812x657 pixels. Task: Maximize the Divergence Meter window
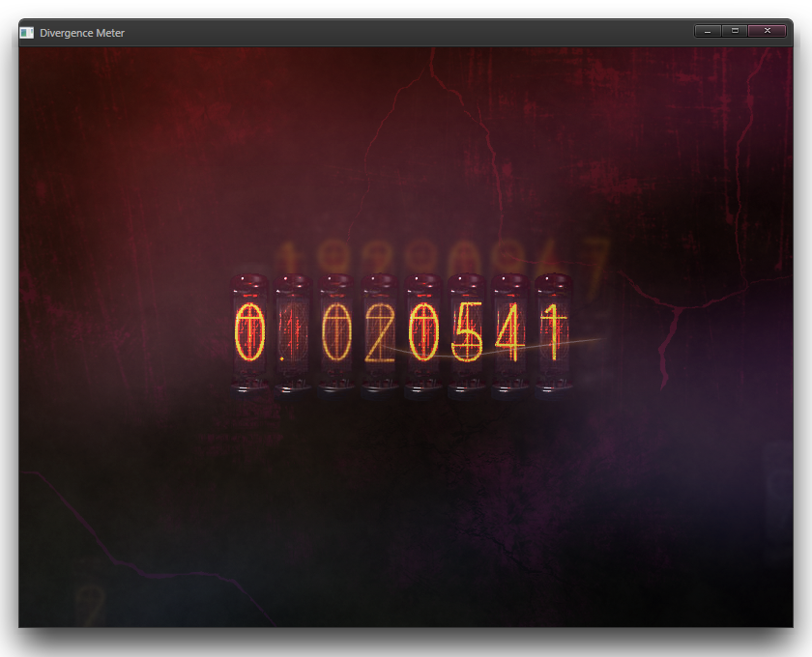pyautogui.click(x=735, y=32)
